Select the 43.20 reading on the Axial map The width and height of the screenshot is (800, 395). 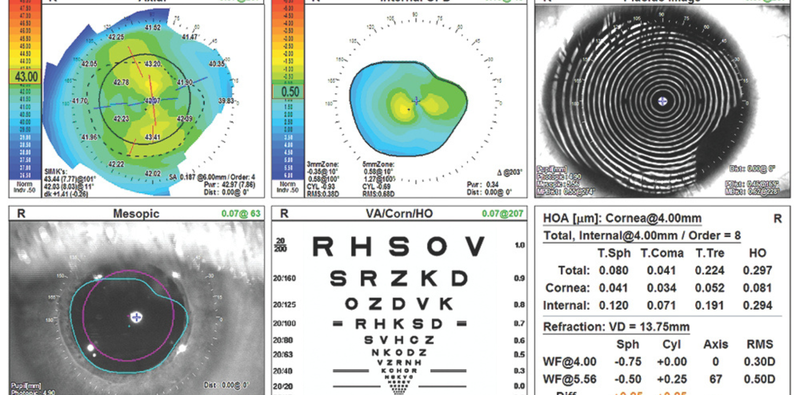click(153, 64)
